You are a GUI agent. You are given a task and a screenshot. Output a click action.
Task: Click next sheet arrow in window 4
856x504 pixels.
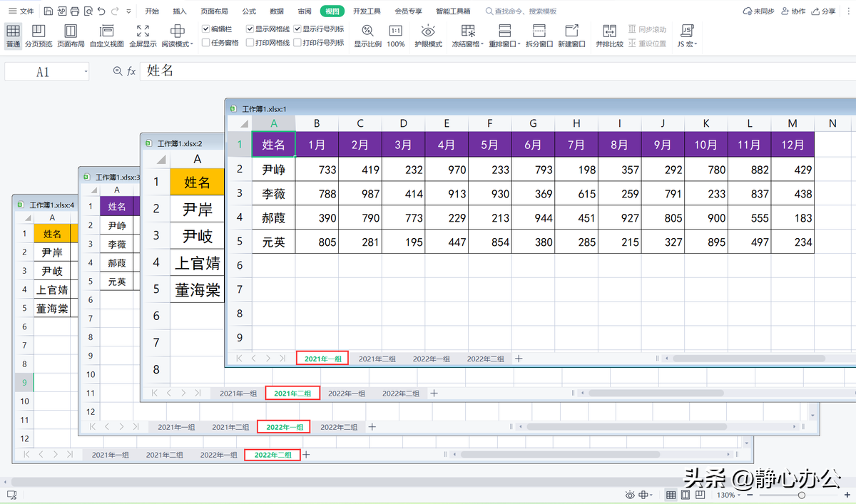coord(55,454)
